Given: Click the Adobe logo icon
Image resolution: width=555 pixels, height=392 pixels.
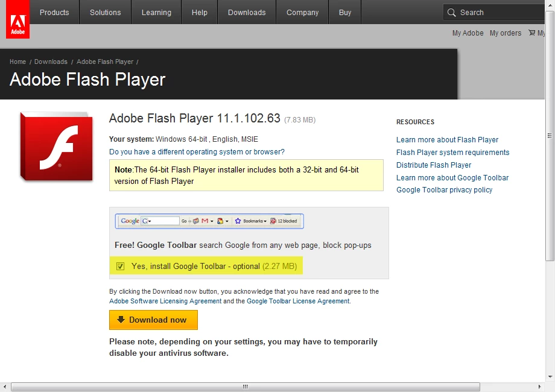Looking at the screenshot, I should (x=17, y=19).
